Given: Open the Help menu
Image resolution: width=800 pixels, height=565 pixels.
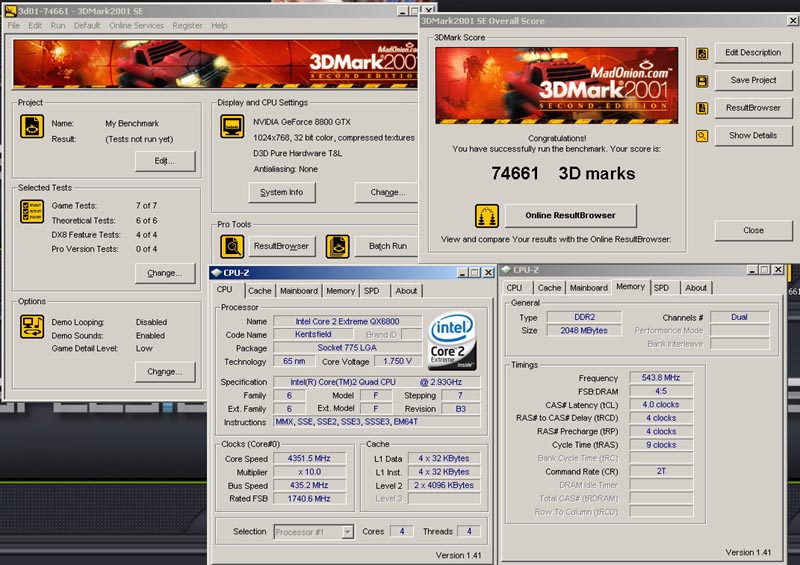Looking at the screenshot, I should click(219, 26).
